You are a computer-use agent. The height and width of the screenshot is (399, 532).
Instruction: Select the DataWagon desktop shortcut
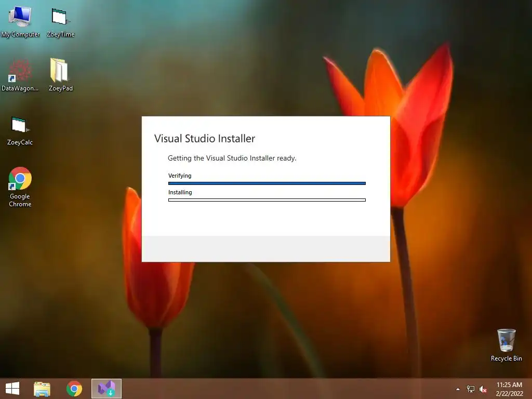pyautogui.click(x=20, y=75)
